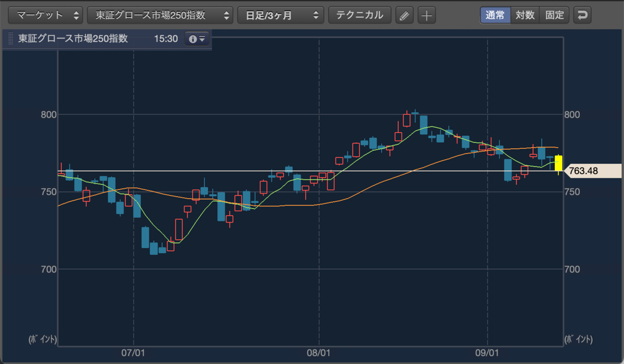Open the pencil drawing tool
This screenshot has height=364, width=624.
(404, 15)
